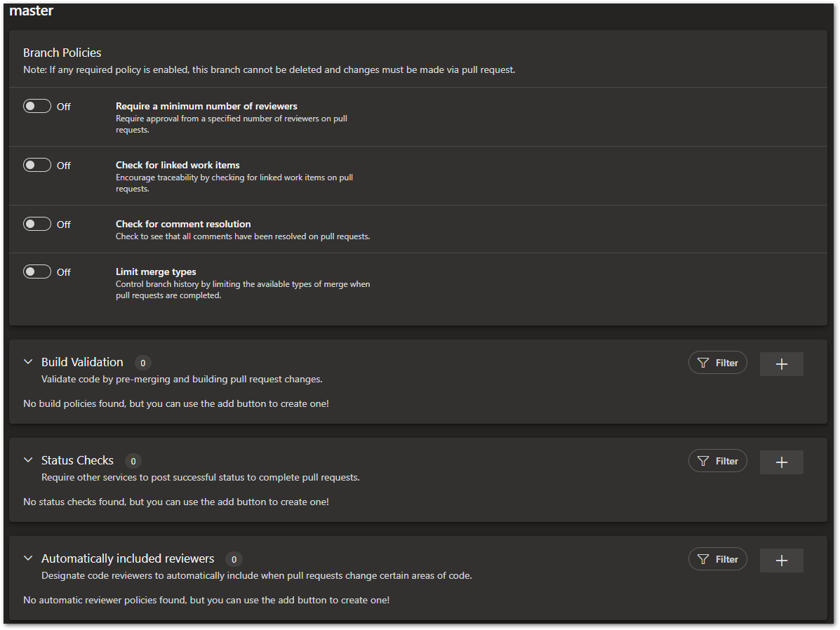This screenshot has width=840, height=630.
Task: Filter the Status Checks list
Action: click(717, 461)
